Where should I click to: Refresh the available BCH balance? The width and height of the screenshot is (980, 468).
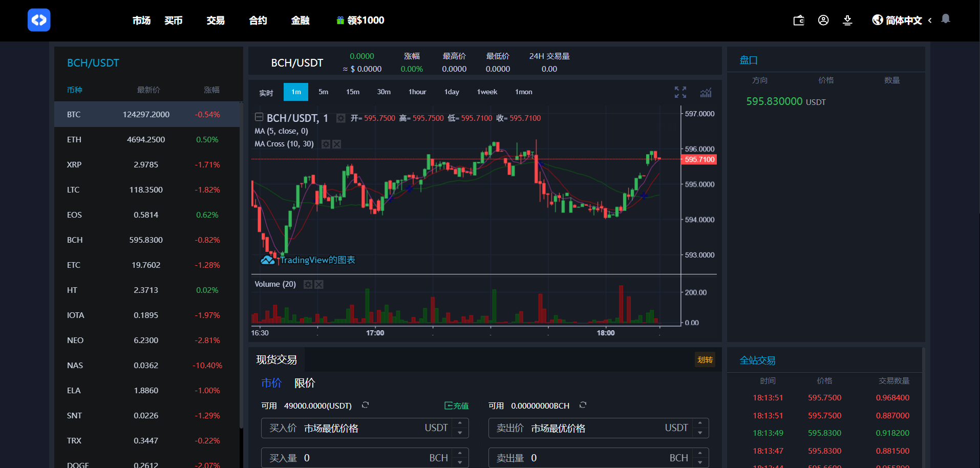coord(583,405)
